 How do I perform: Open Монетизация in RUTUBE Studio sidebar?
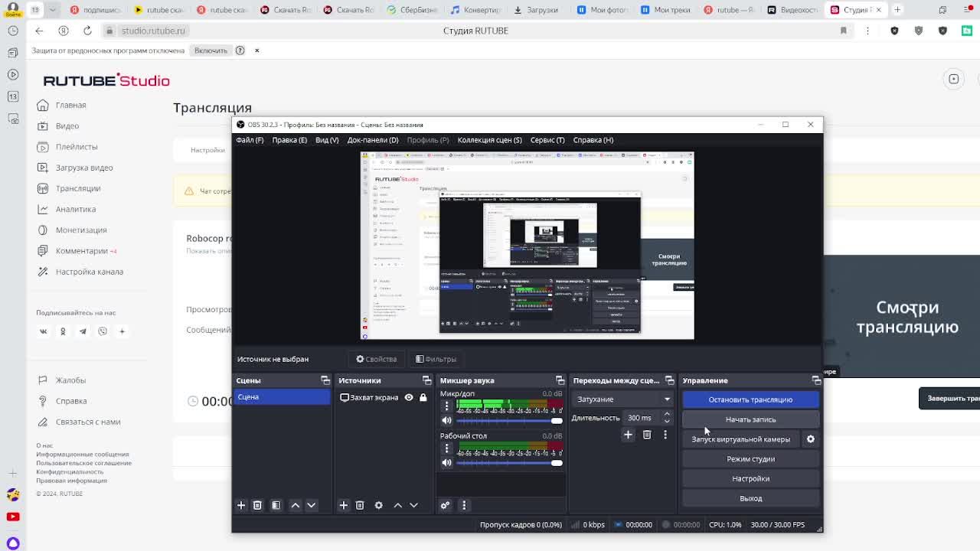pyautogui.click(x=81, y=230)
